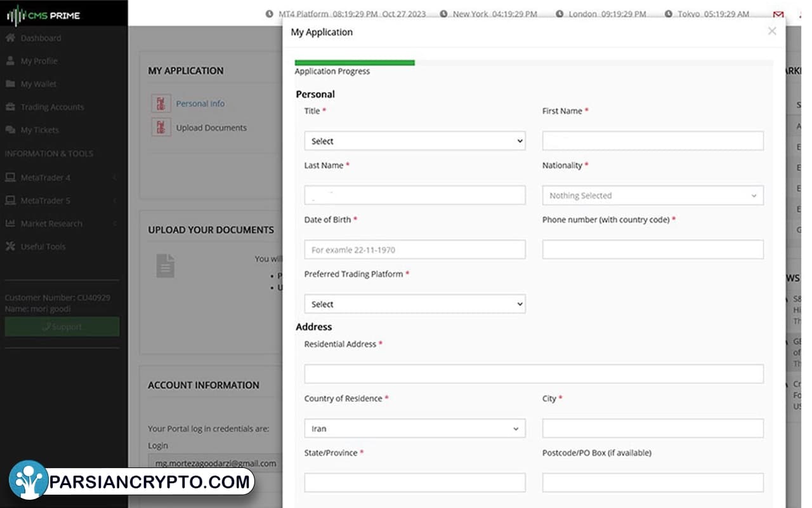Click the My Tickets chat icon
This screenshot has height=508, width=812.
pyautogui.click(x=10, y=130)
